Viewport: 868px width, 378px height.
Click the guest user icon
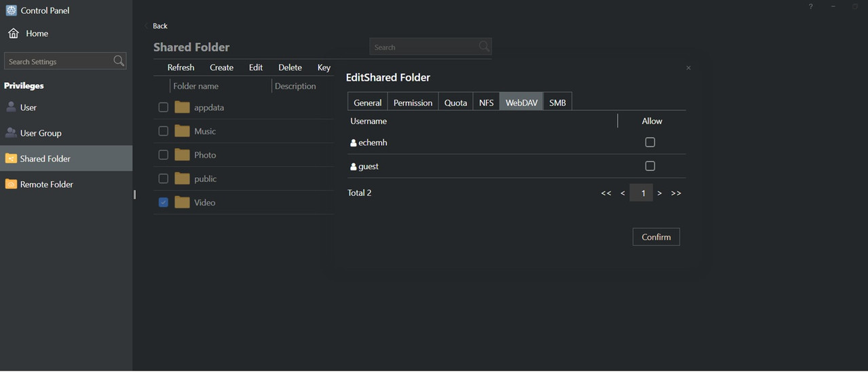(x=354, y=166)
